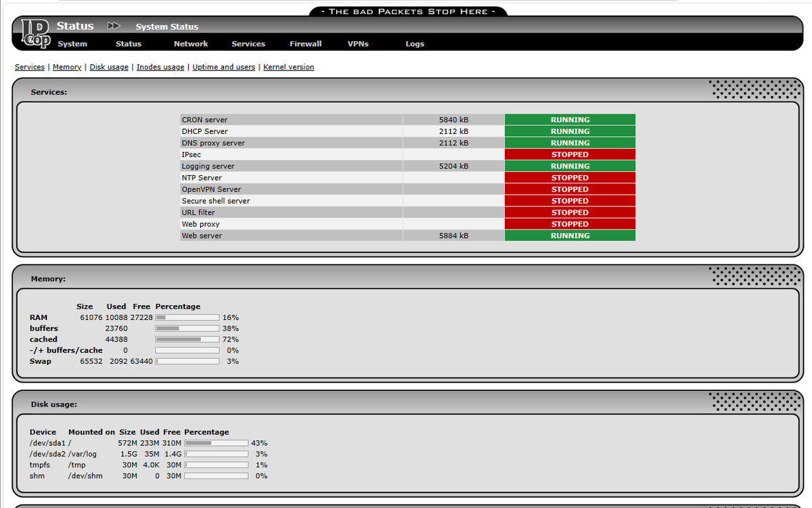Open the Firewall menu

point(306,44)
